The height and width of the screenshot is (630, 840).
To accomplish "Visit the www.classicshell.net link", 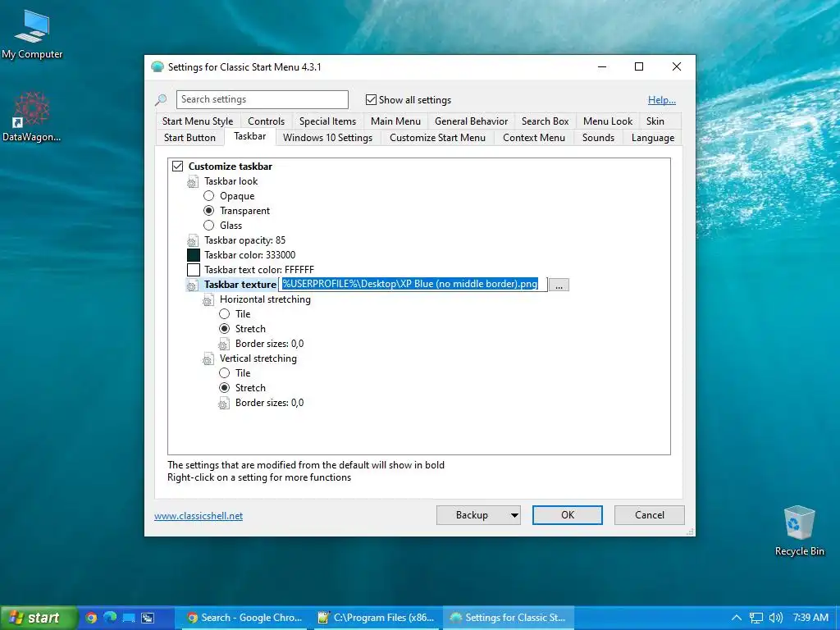I will (x=199, y=516).
